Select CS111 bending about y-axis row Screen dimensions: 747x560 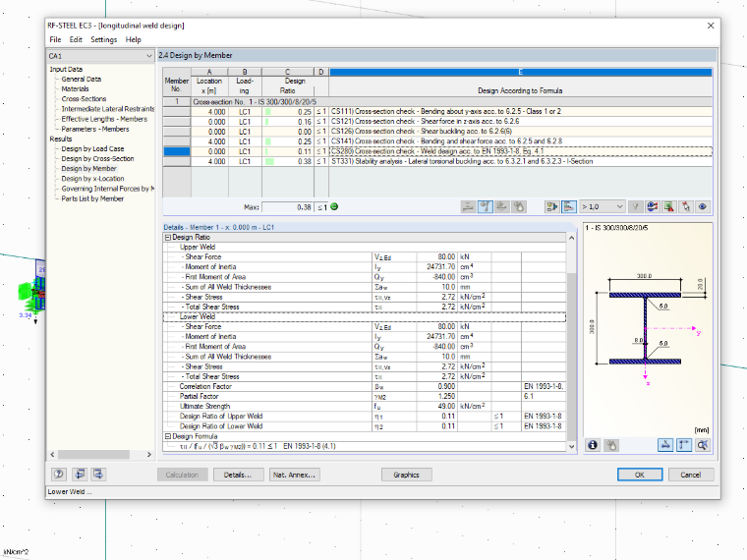coord(437,111)
